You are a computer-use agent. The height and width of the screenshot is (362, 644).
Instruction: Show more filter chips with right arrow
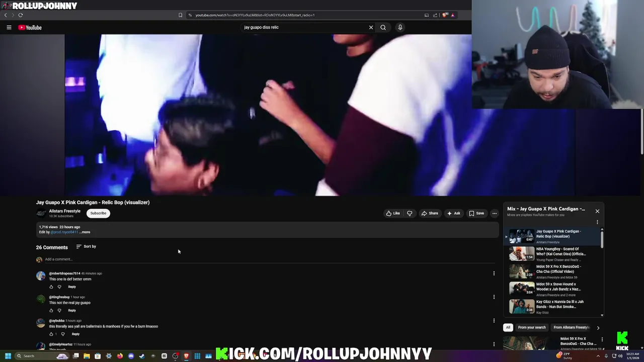click(598, 328)
